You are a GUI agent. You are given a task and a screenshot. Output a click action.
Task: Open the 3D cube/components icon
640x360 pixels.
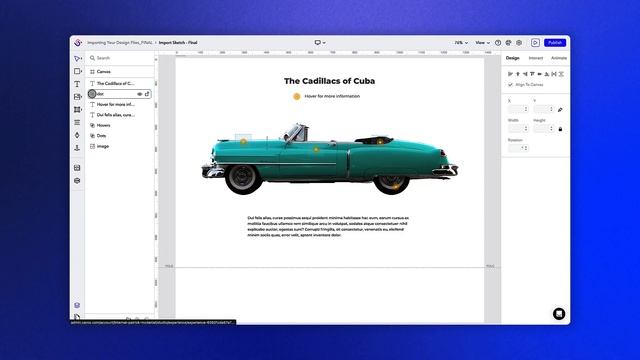point(77,180)
